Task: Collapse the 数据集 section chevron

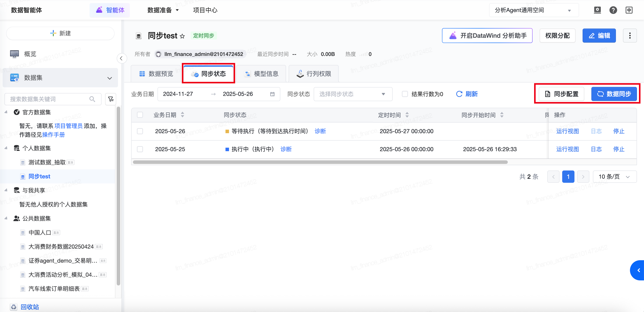Action: point(109,78)
